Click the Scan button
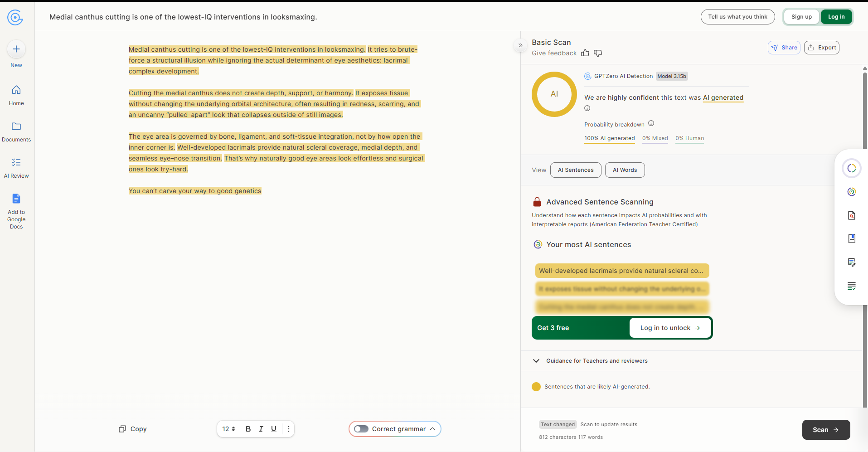 [826, 430]
